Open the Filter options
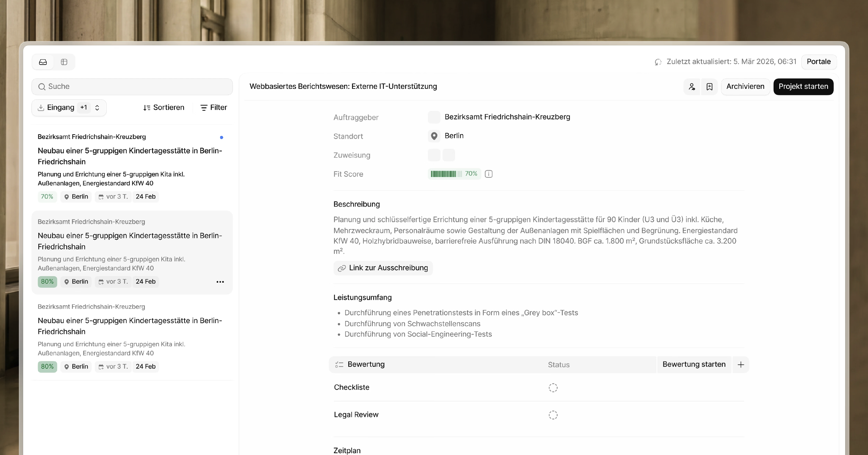The height and width of the screenshot is (455, 868). 213,108
